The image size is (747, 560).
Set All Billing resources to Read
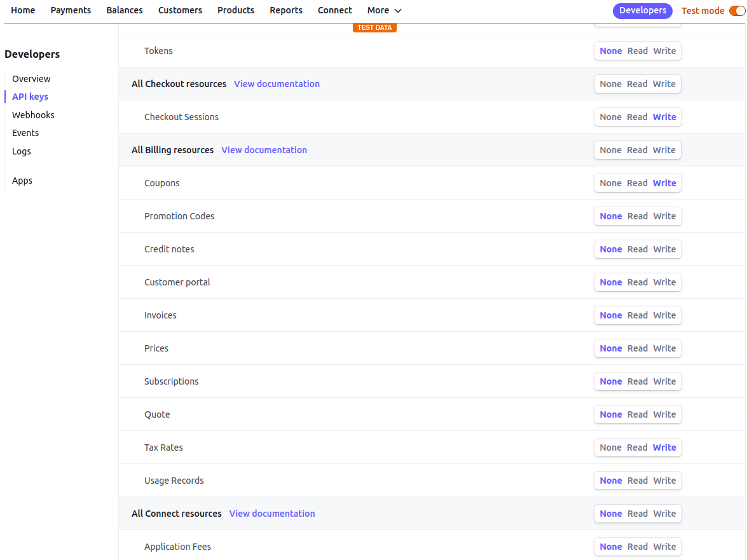(x=638, y=150)
